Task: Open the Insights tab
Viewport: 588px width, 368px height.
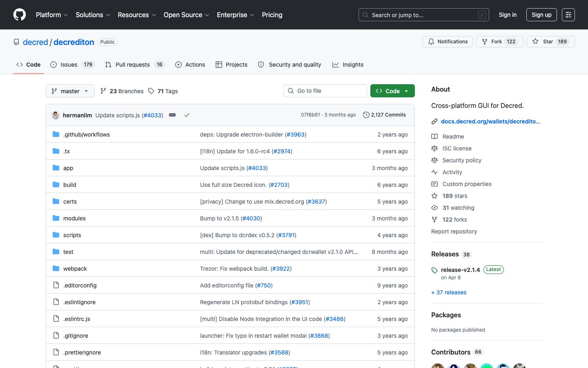Action: [x=348, y=65]
